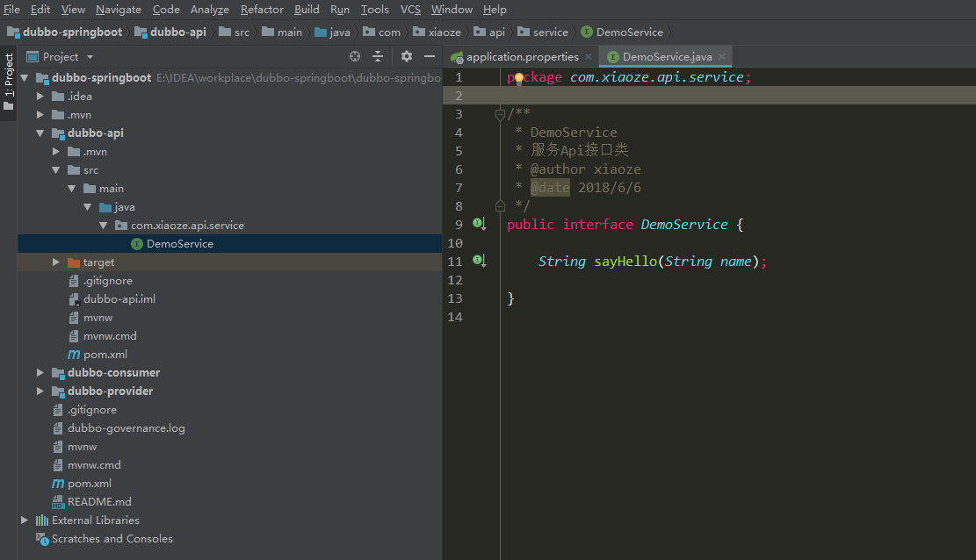Viewport: 976px width, 560px height.
Task: Click the collapse all icon in Project panel
Action: (378, 56)
